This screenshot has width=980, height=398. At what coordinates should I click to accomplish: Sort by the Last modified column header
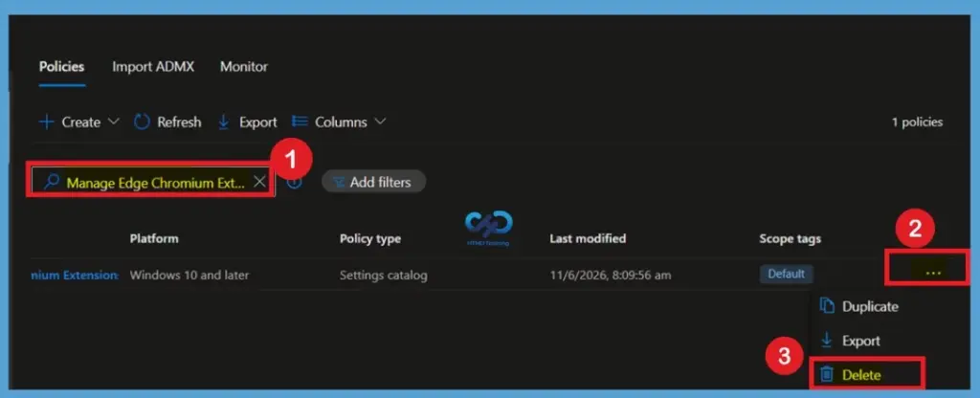point(588,238)
